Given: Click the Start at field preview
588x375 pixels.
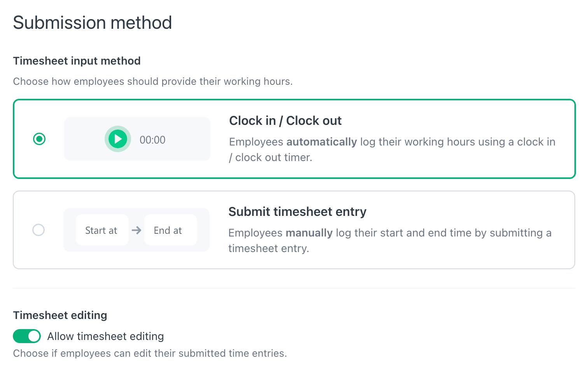Looking at the screenshot, I should [x=102, y=230].
